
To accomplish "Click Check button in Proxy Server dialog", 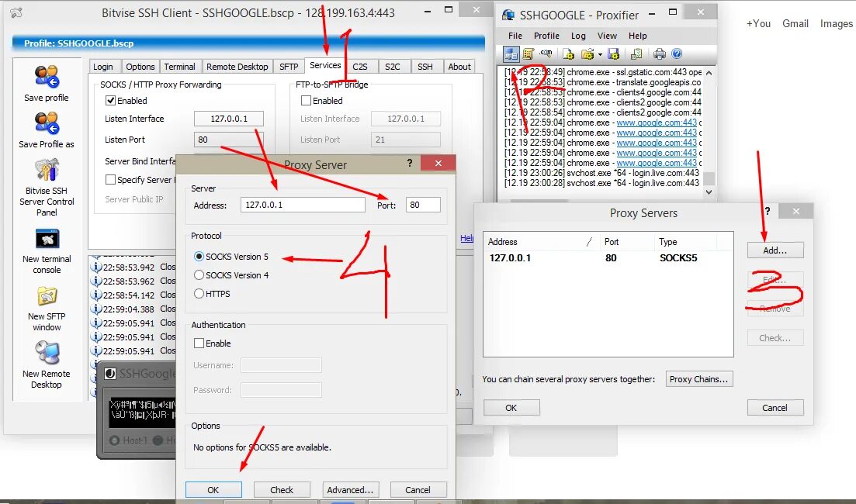I will [x=282, y=490].
